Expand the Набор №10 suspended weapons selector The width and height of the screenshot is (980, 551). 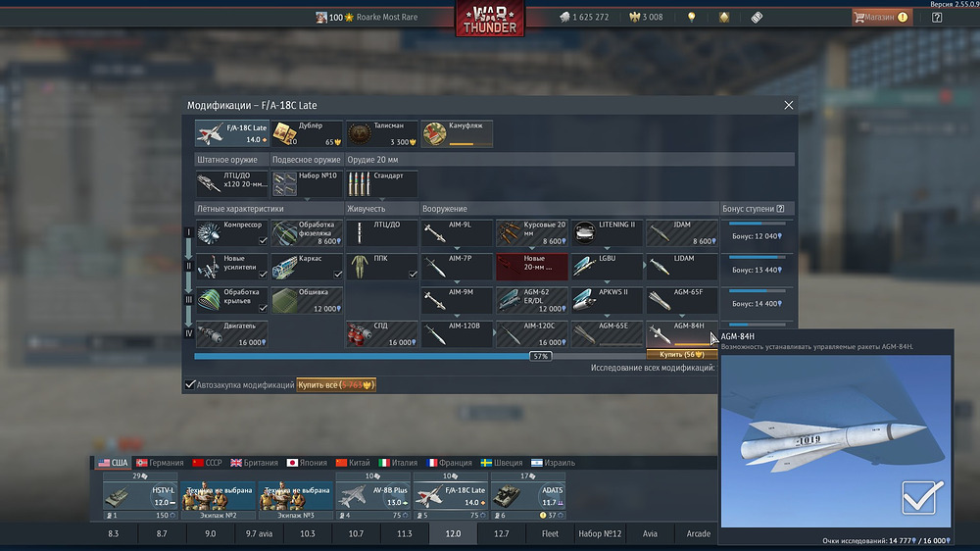[x=307, y=183]
